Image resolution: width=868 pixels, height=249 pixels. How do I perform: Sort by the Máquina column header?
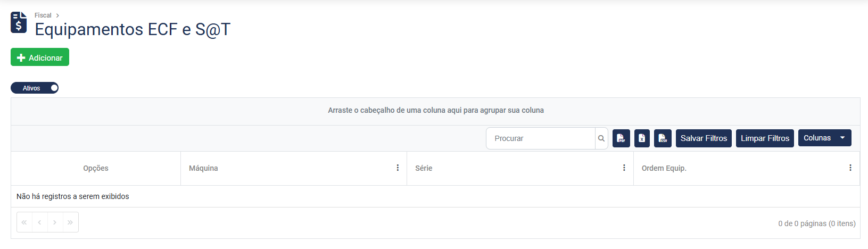click(x=204, y=168)
